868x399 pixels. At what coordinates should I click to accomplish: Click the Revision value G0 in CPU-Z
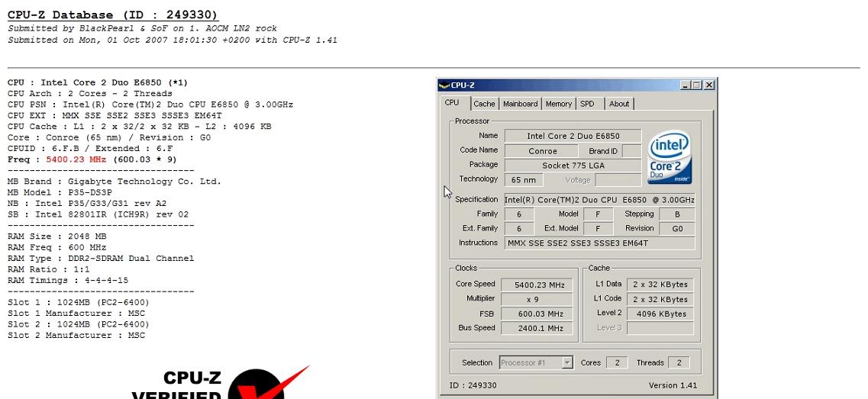tap(677, 229)
